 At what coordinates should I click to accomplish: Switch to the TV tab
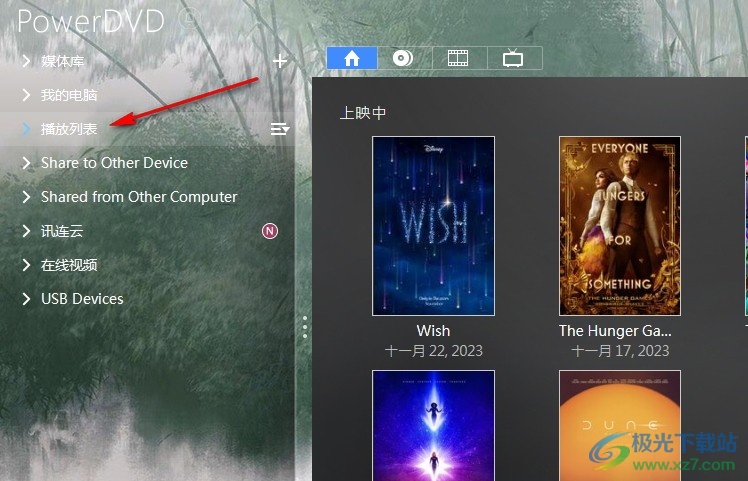(513, 58)
